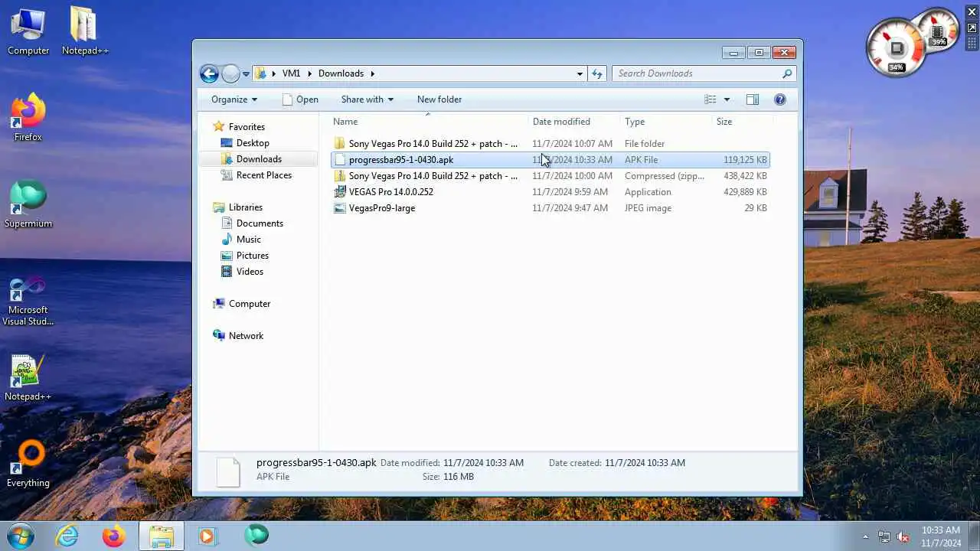Screen dimensions: 980x551
Task: Sort by Date modified column header
Action: pos(574,122)
